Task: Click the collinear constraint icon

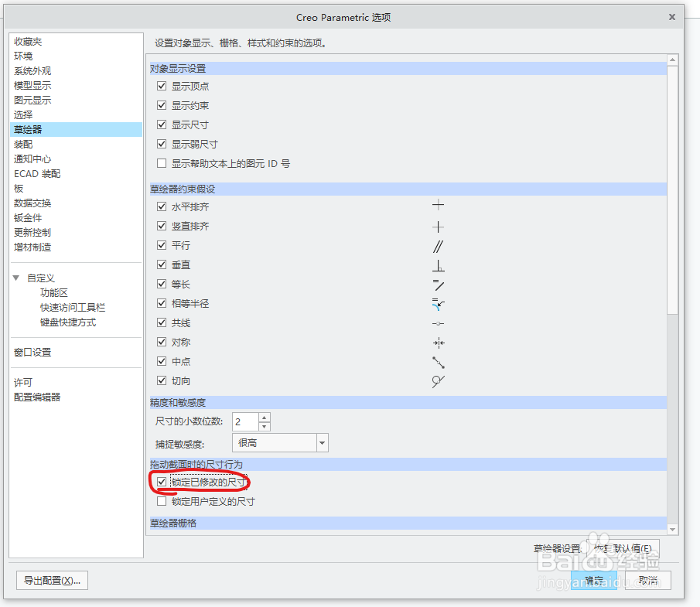Action: pyautogui.click(x=438, y=323)
